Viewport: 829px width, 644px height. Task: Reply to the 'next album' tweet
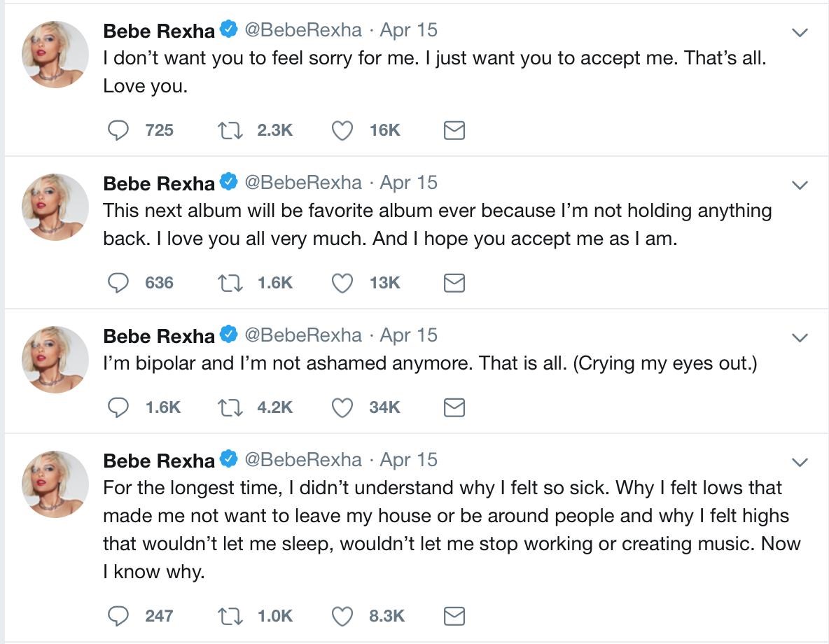[x=119, y=283]
